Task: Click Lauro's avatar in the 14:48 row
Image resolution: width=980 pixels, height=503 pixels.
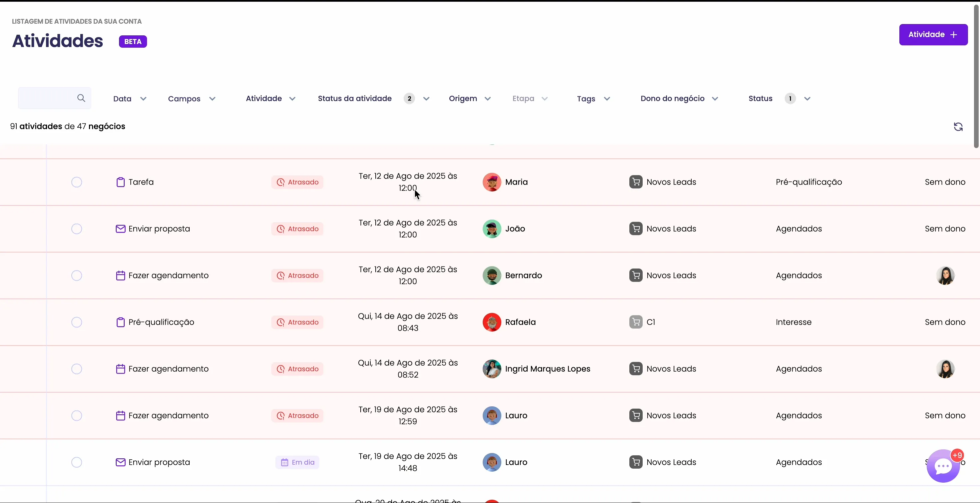Action: [x=492, y=462]
